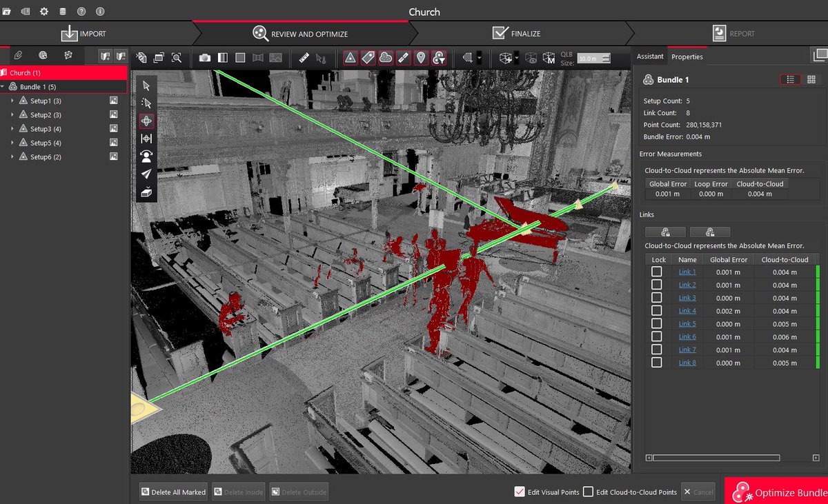Switch to the Properties tab
This screenshot has height=504, width=828.
tap(687, 57)
